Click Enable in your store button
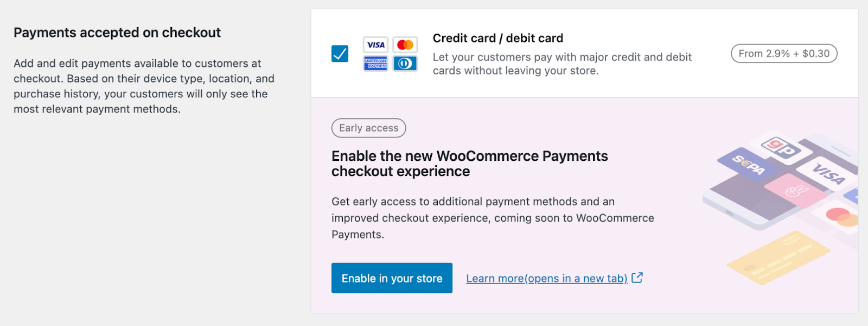The height and width of the screenshot is (326, 868). pos(392,278)
